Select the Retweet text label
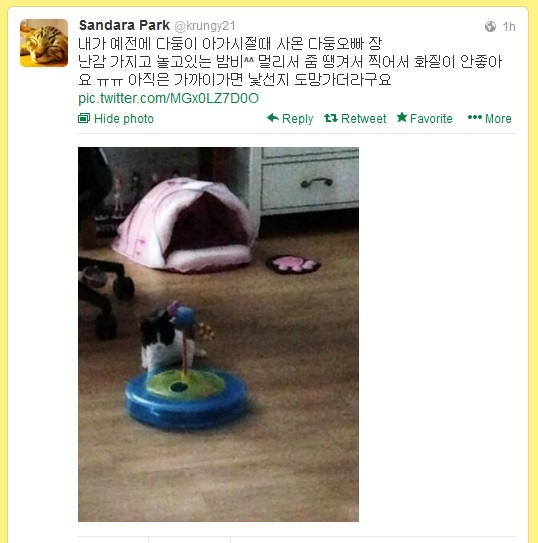This screenshot has height=543, width=538. coord(363,119)
